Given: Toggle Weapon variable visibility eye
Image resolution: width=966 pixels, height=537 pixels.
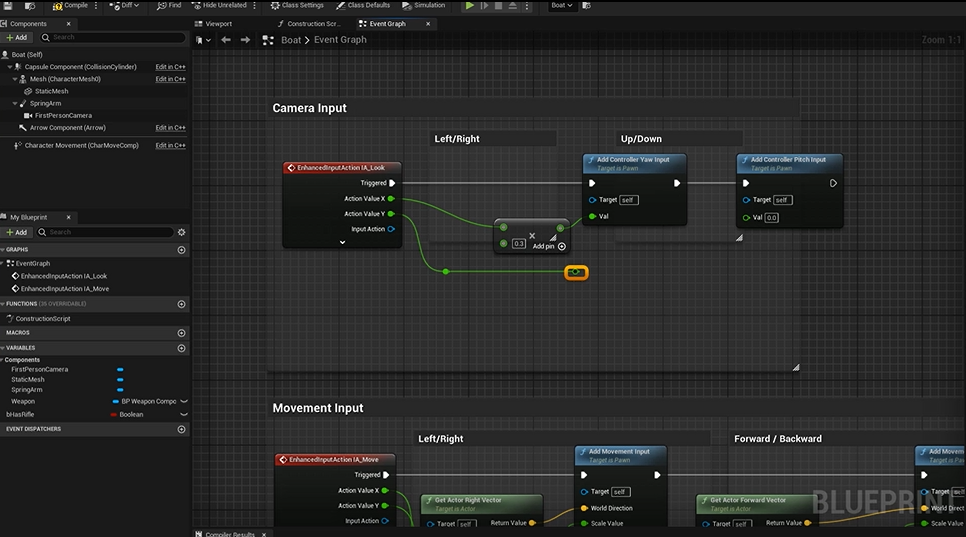Looking at the screenshot, I should (183, 401).
